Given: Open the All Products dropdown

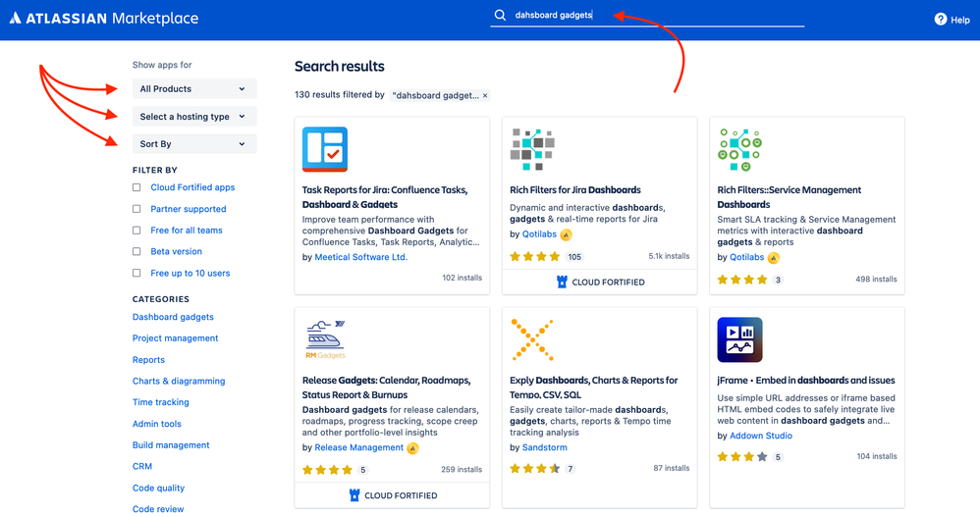Looking at the screenshot, I should [x=194, y=88].
